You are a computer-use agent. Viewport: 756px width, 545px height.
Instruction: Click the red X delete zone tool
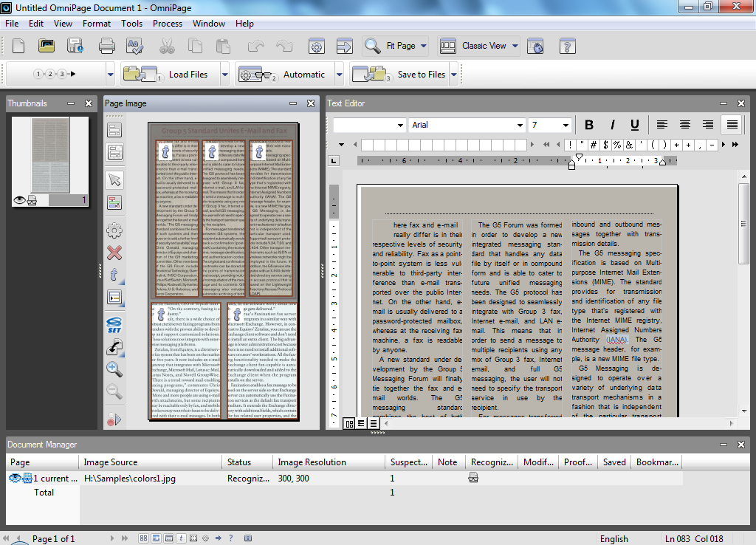[114, 253]
